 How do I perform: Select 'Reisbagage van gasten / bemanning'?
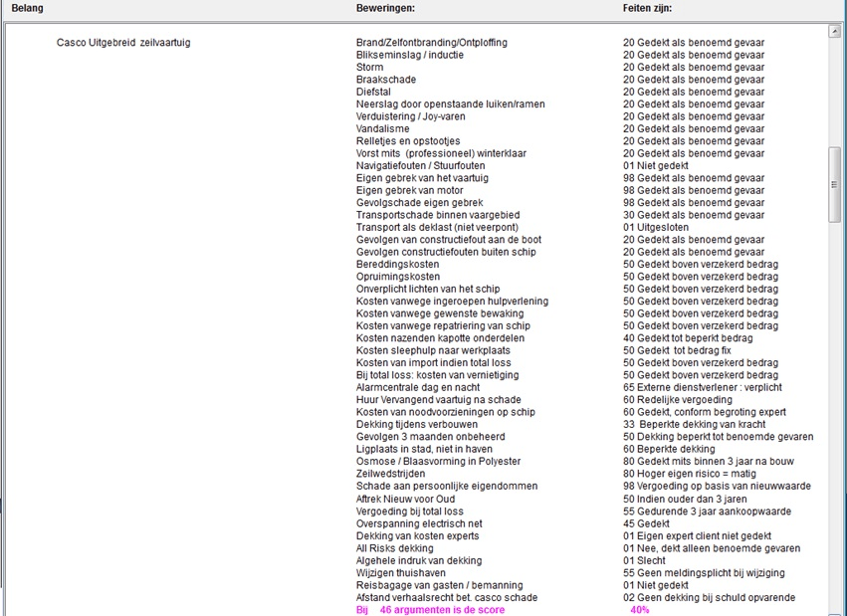[x=439, y=585]
